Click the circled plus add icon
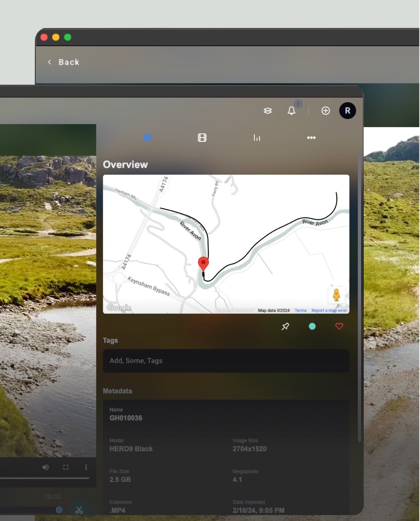The height and width of the screenshot is (521, 420). (x=326, y=111)
